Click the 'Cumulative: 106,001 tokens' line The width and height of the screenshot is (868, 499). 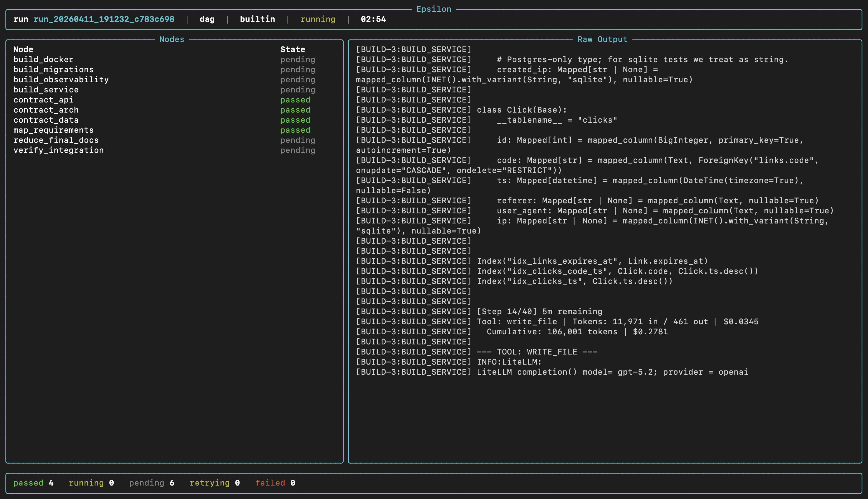click(x=512, y=332)
